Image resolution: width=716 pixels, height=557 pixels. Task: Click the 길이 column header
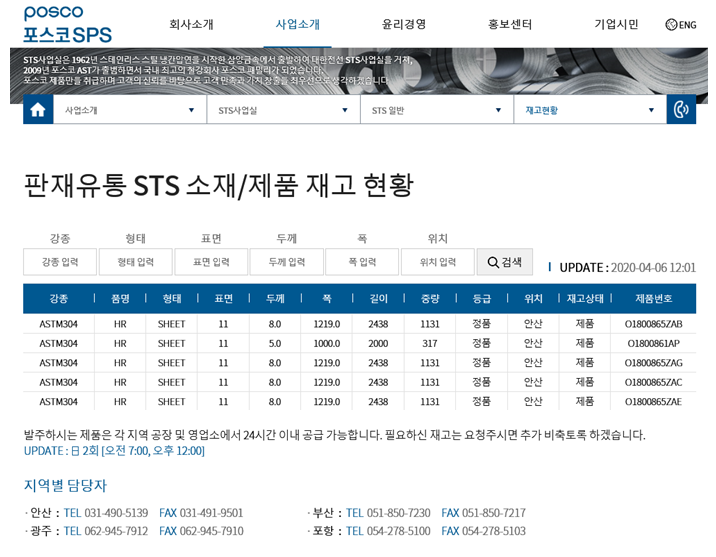[x=379, y=299]
